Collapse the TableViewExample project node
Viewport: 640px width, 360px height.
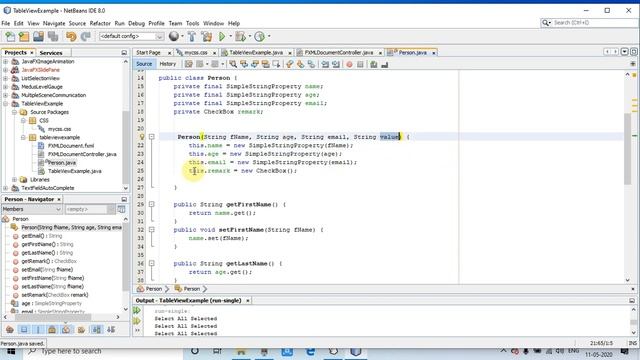[6, 104]
